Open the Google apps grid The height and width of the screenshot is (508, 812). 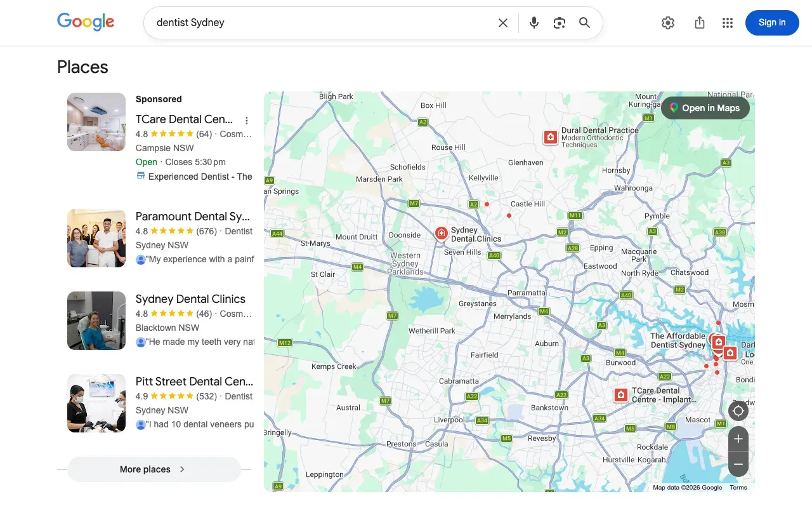[x=728, y=23]
